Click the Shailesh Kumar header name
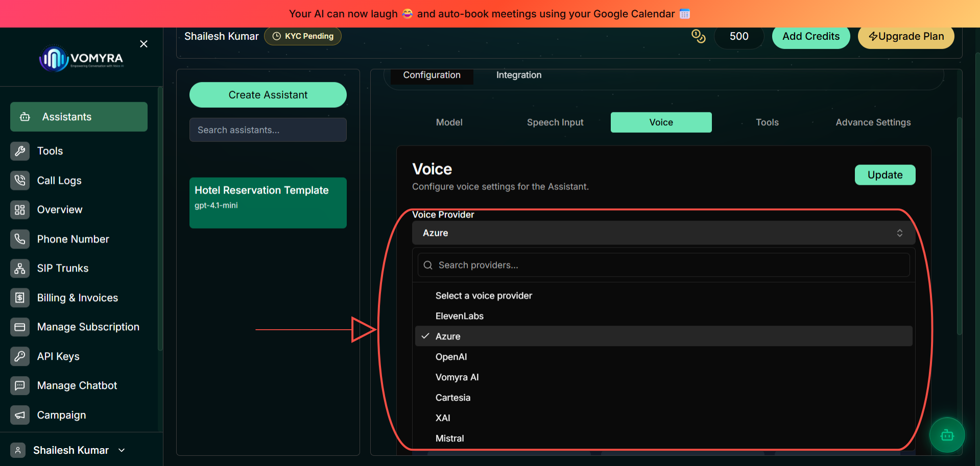This screenshot has width=980, height=466. pyautogui.click(x=222, y=36)
